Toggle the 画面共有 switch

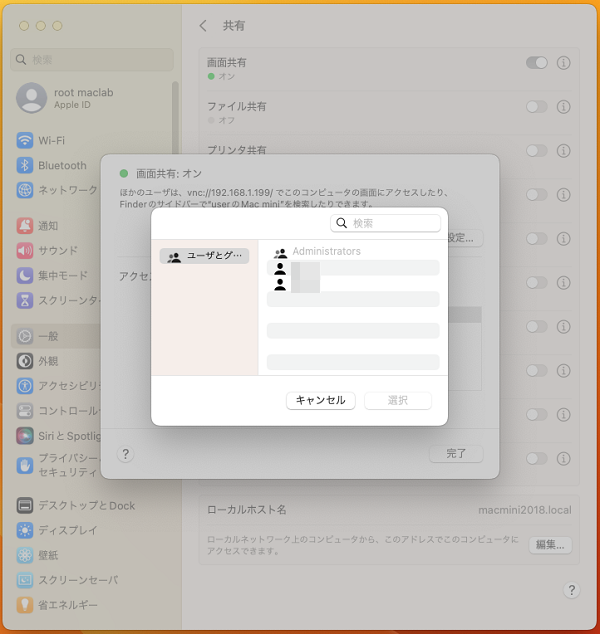[x=537, y=63]
